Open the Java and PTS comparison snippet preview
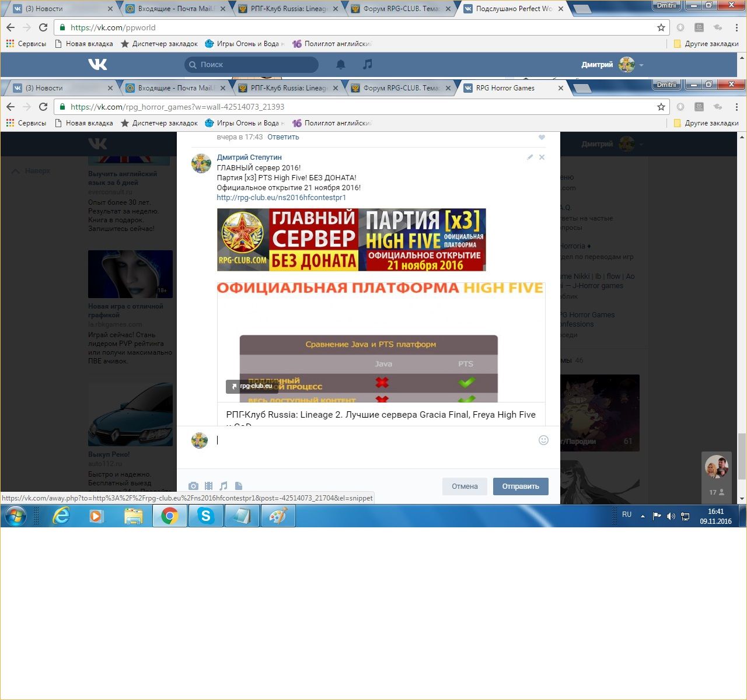747x700 pixels. [x=381, y=342]
